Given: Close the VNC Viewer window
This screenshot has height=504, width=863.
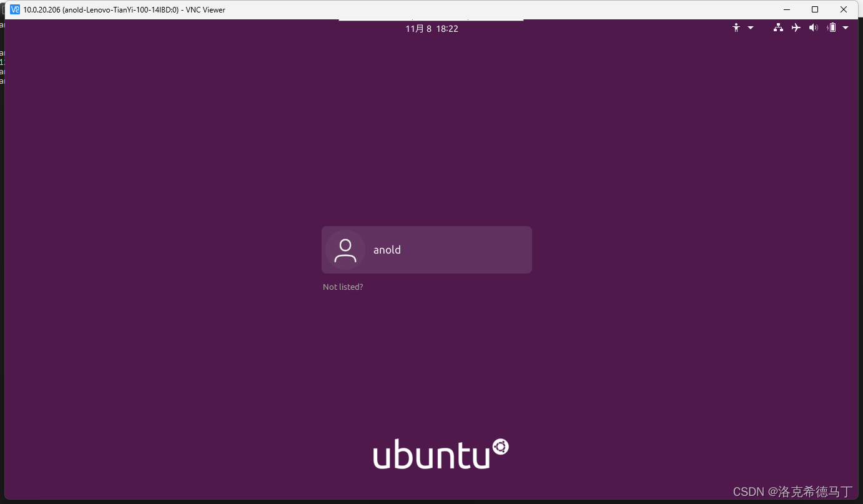Looking at the screenshot, I should [844, 9].
